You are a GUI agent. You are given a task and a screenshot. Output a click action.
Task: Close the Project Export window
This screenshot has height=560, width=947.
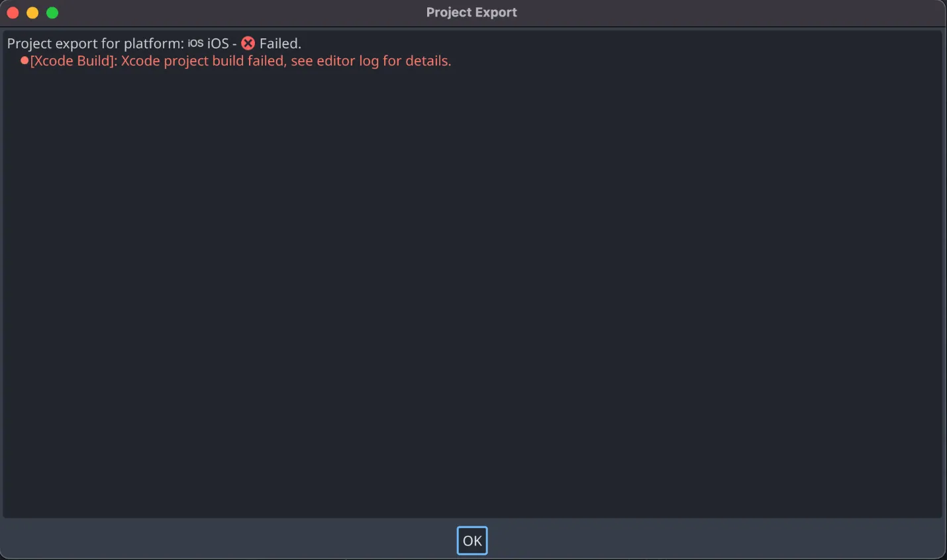pyautogui.click(x=13, y=13)
